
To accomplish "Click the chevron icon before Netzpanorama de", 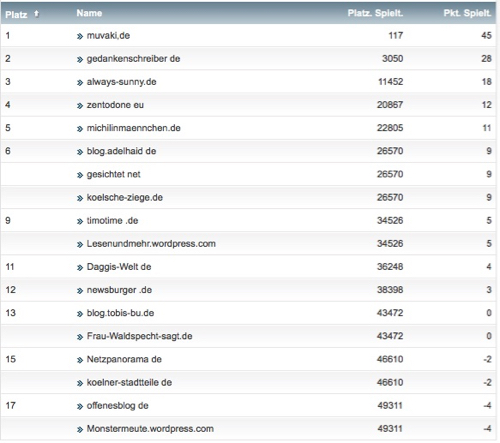I will (x=80, y=360).
